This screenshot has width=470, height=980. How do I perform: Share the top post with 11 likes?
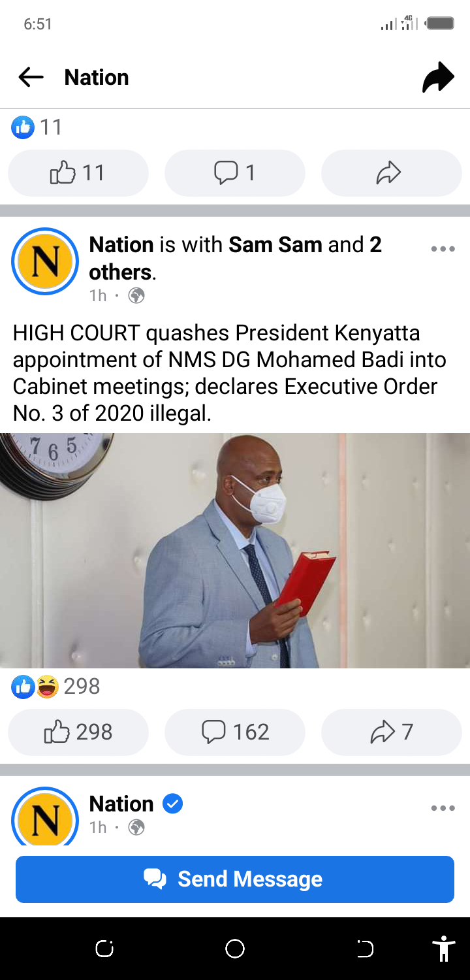[392, 172]
